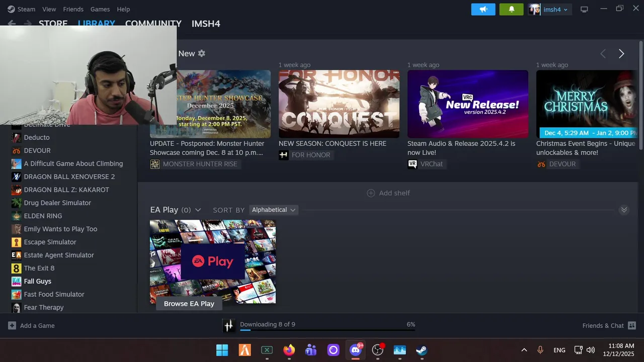Open volume control in system tray
This screenshot has width=644, height=362.
pyautogui.click(x=591, y=350)
